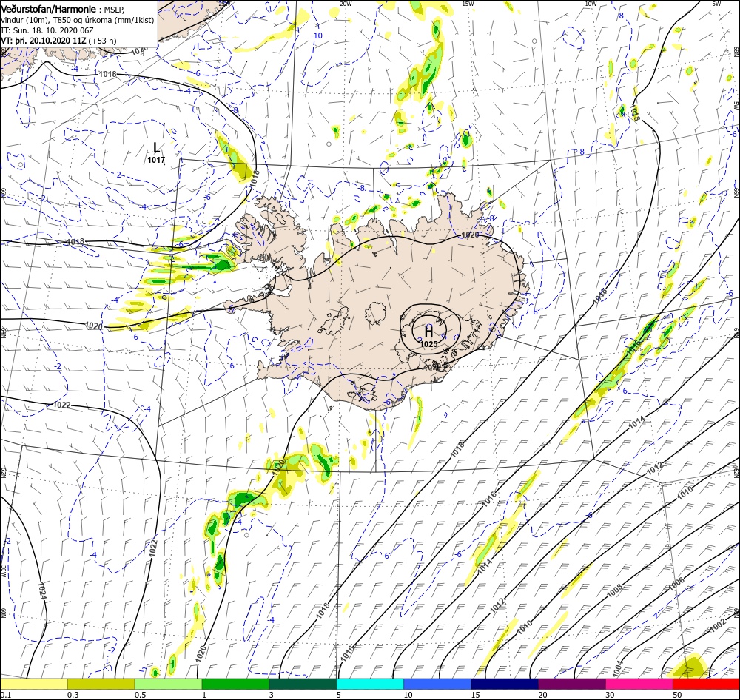Click the L low-pressure symbol

(156, 147)
